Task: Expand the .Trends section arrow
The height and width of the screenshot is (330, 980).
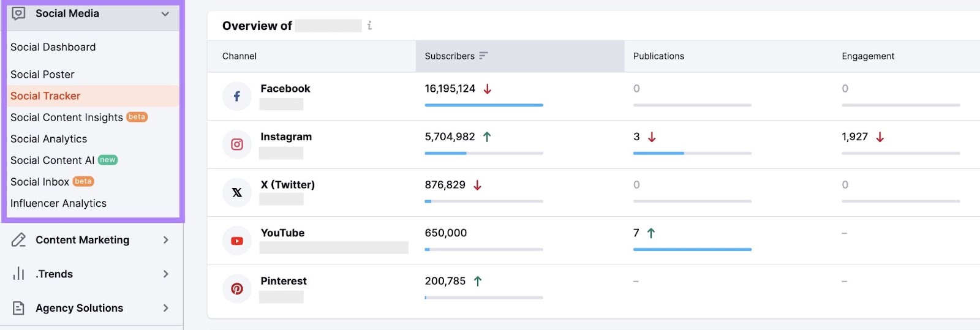Action: point(165,274)
